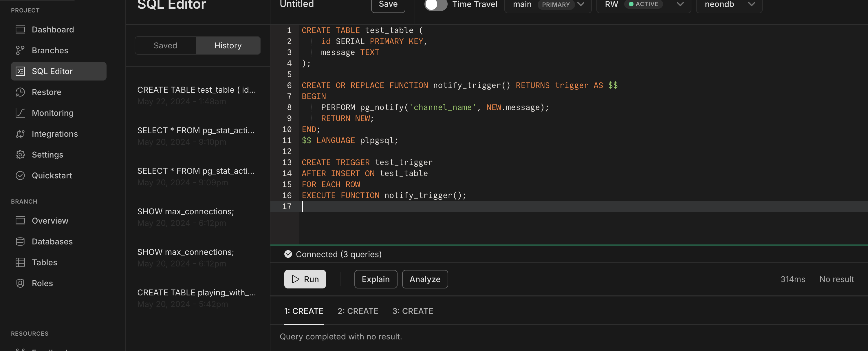This screenshot has height=351, width=868.
Task: Click the Explain button
Action: [x=376, y=279]
